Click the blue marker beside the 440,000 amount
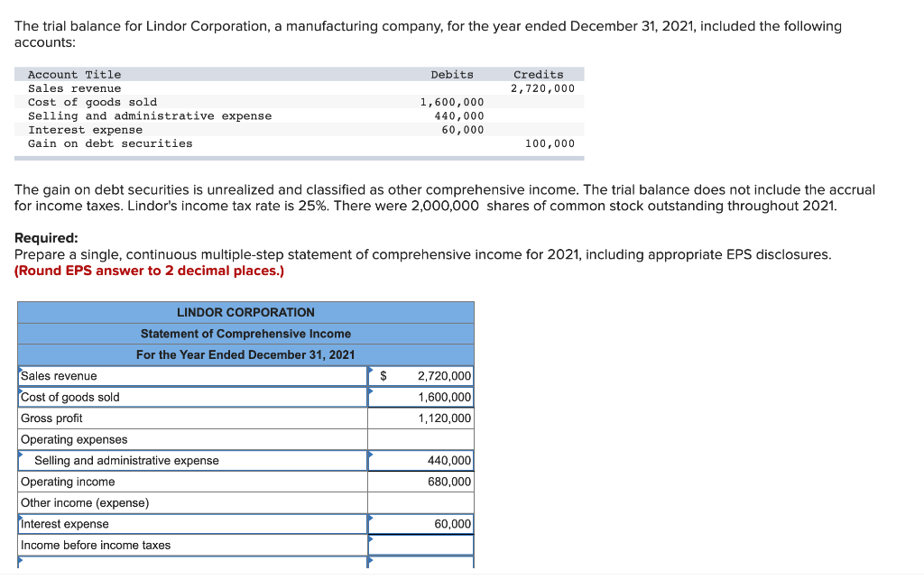Viewport: 924px width, 579px height. (x=370, y=454)
